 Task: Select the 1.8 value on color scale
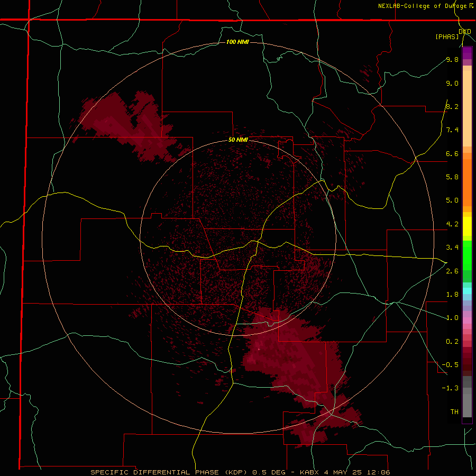pos(452,295)
